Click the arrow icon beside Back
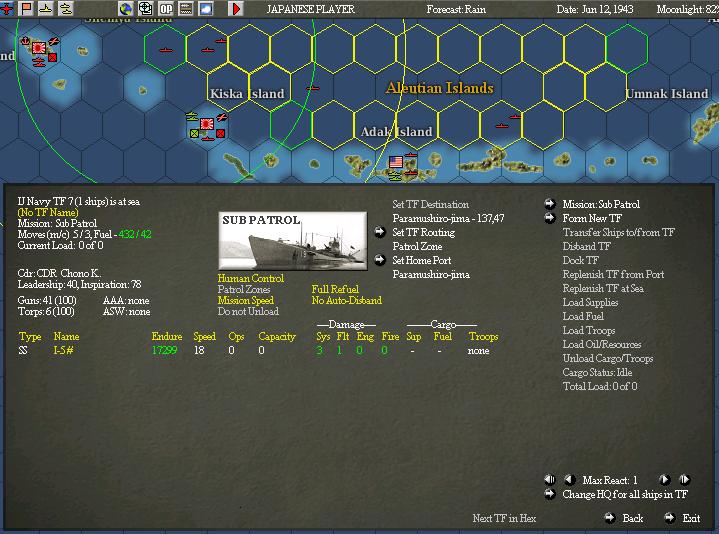Viewport: 719px width, 534px height. tap(609, 518)
